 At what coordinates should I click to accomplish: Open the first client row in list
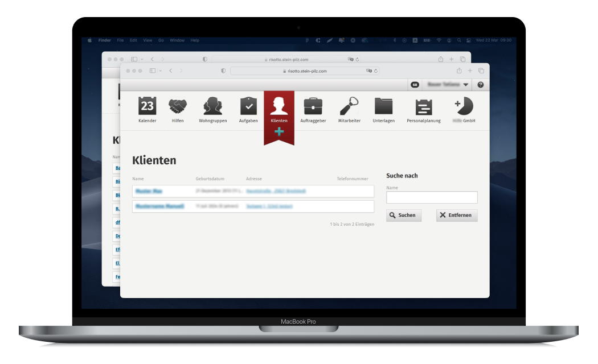(149, 191)
